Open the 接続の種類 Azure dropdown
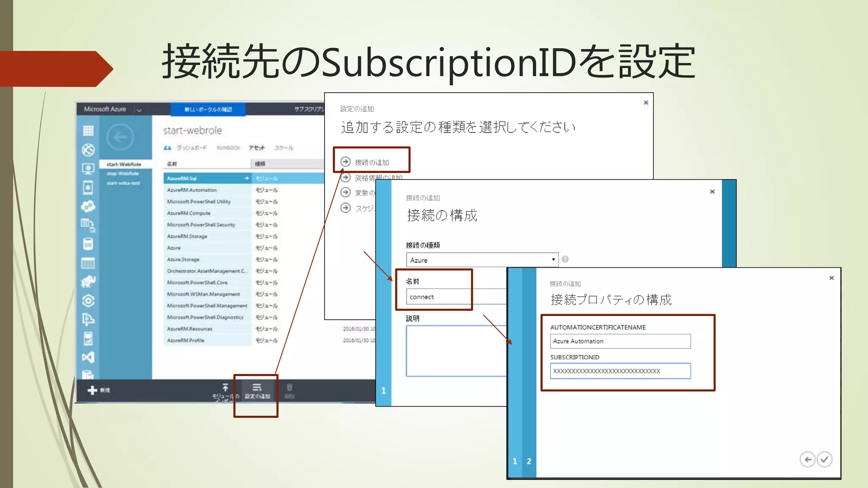This screenshot has width=868, height=488. pos(482,260)
